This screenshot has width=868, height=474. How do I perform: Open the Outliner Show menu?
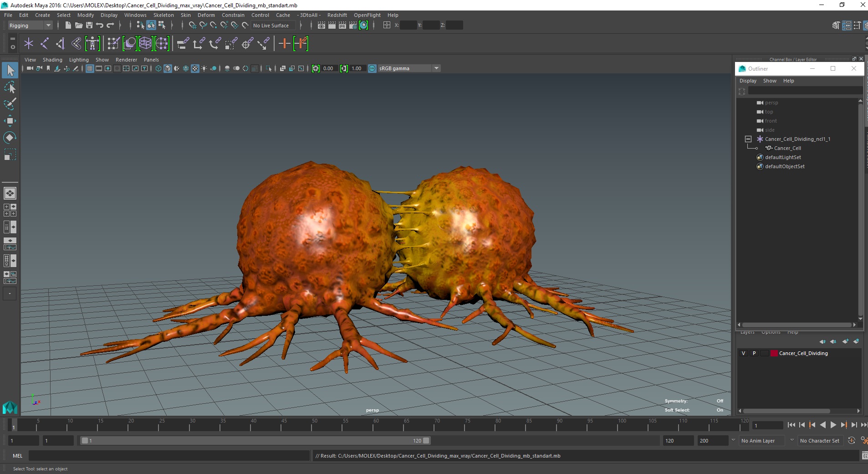coord(770,81)
